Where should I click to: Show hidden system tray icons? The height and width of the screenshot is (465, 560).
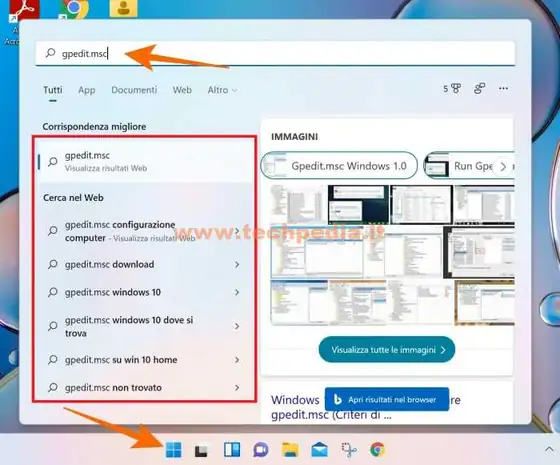click(x=549, y=449)
